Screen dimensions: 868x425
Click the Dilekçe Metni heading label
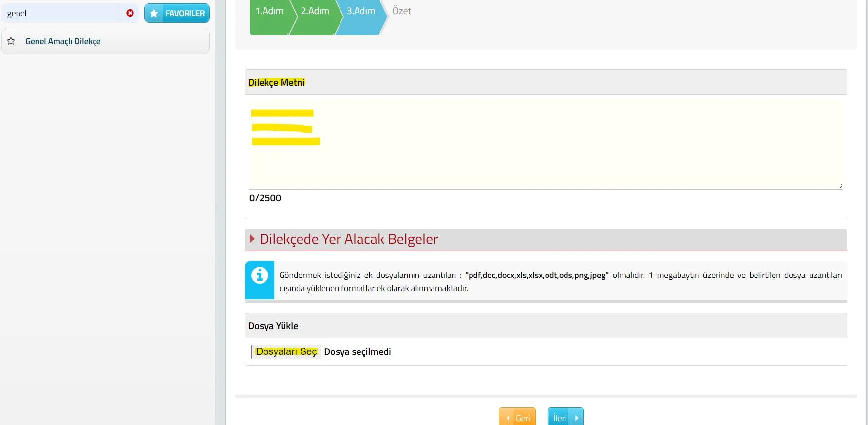[277, 82]
